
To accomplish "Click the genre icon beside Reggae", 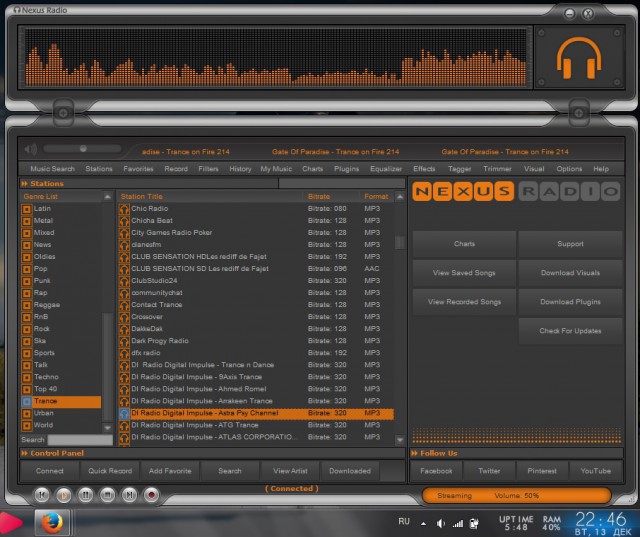I will click(27, 305).
